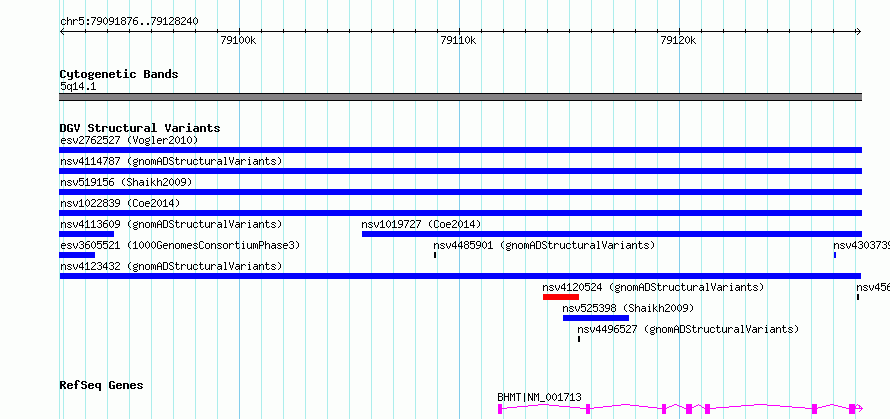The image size is (890, 419).
Task: Click the 5q14.1 cytogenetic band bar
Action: tap(460, 97)
